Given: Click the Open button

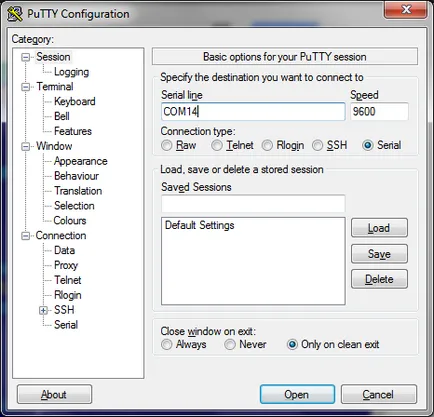Looking at the screenshot, I should [x=297, y=394].
